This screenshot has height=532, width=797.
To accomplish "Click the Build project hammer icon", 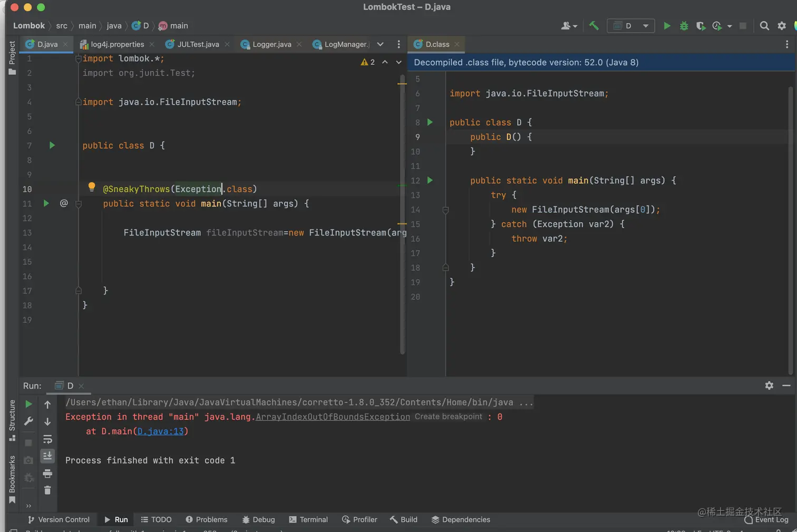I will [594, 26].
